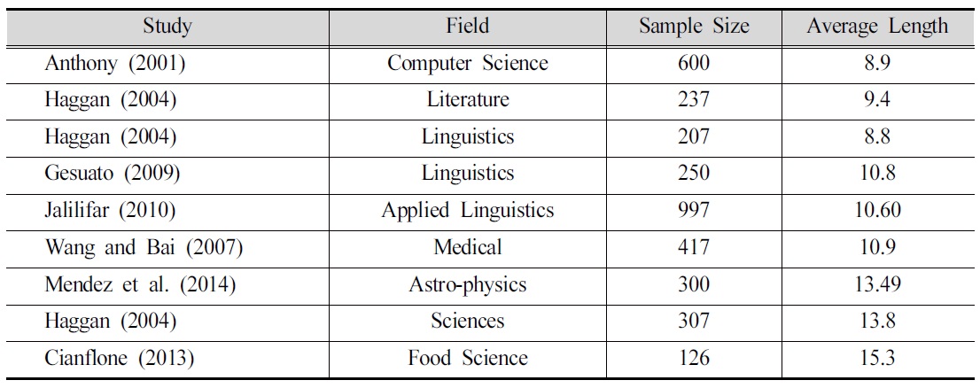Select the Sample Size header cell
The image size is (980, 388).
[694, 27]
